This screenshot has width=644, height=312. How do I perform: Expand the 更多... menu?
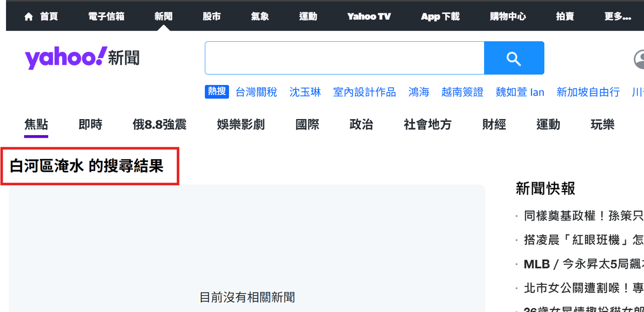(618, 17)
